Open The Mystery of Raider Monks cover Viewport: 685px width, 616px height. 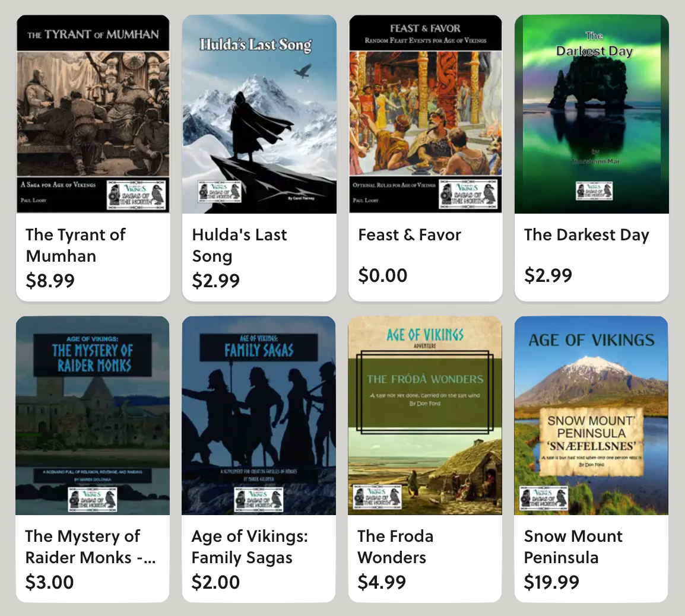pyautogui.click(x=93, y=415)
